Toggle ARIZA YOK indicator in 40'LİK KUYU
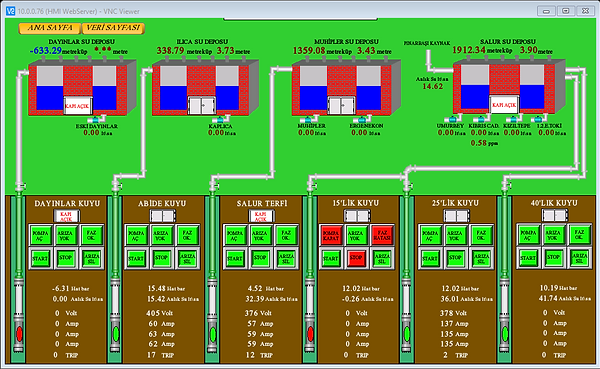Screen dimensions: 600x369 point(553,235)
